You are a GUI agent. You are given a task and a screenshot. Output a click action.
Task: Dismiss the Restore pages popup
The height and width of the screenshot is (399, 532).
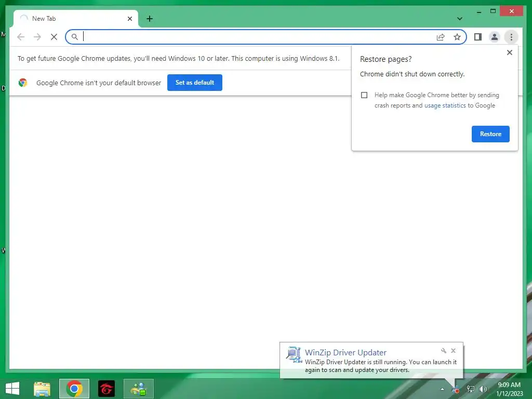509,52
